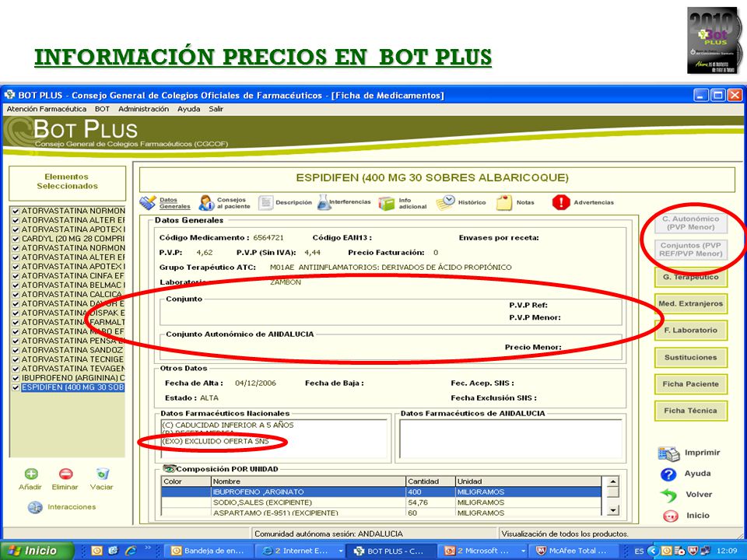Click composition table scroll up arrow
Screen dimensions: 747x560
(613, 481)
